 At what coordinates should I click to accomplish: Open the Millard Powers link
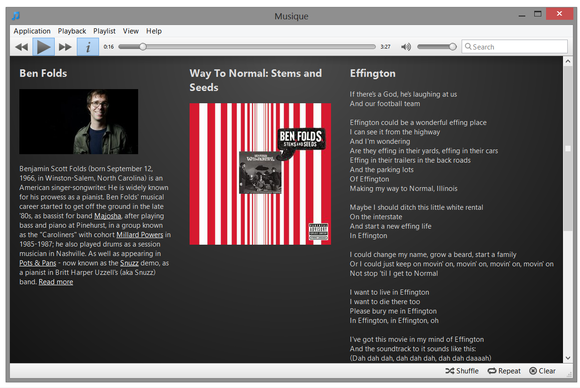click(x=140, y=235)
